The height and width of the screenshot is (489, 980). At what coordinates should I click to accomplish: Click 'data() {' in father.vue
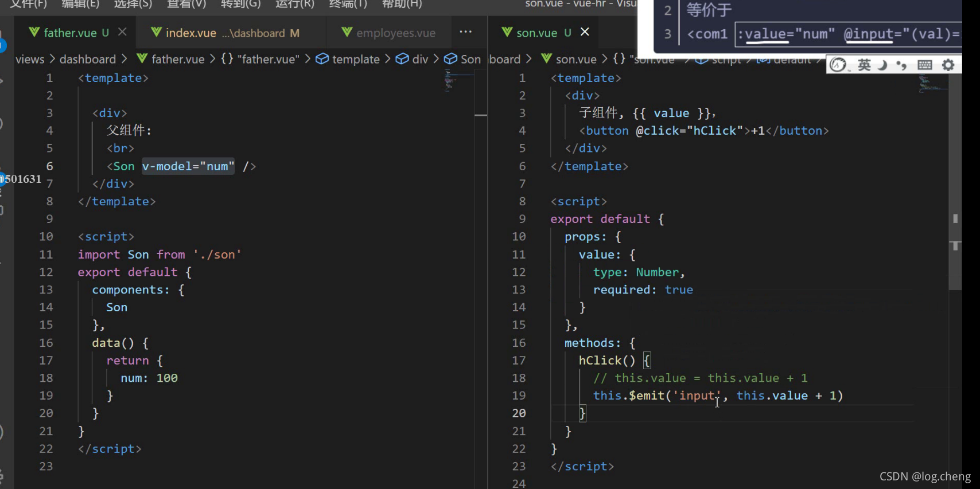click(x=120, y=343)
